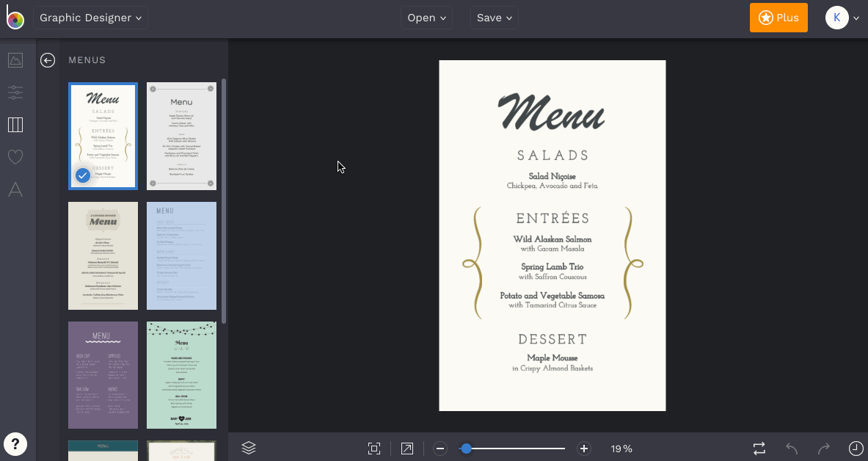Click the in Crispy Almond Baskets text

[x=552, y=369]
